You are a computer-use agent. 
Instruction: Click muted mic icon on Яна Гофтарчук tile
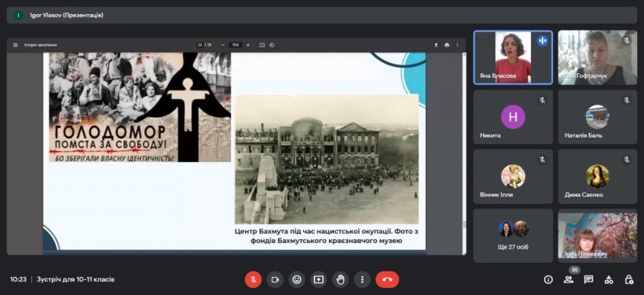(x=627, y=41)
